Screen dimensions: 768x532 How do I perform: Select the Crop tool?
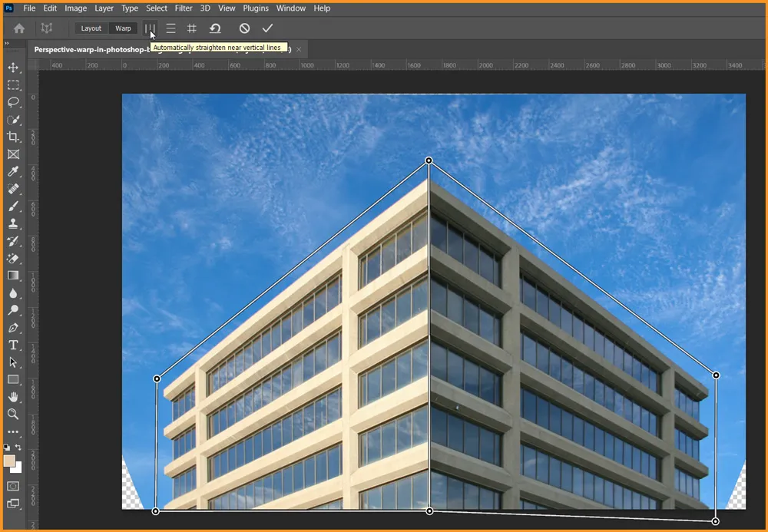coord(13,137)
